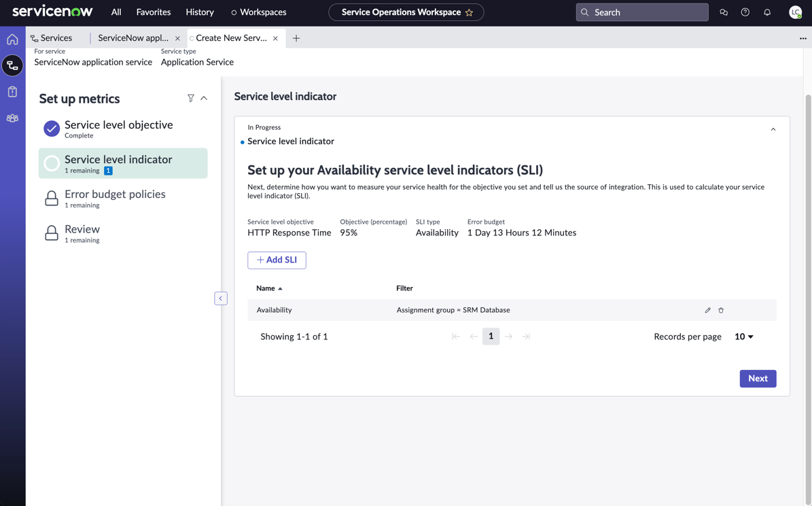Collapse the left metrics side panel
Image resolution: width=812 pixels, height=506 pixels.
pos(221,298)
